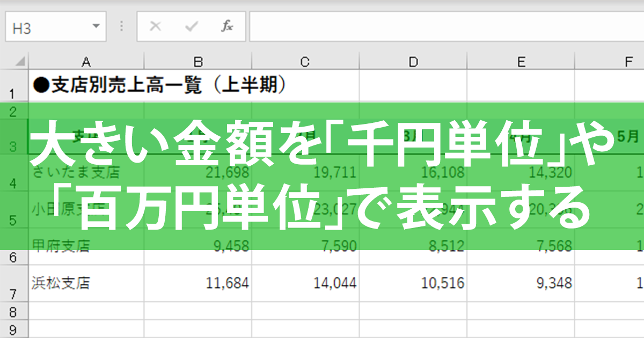Click the Cancel (X) icon beside formula bar
The width and height of the screenshot is (644, 338).
click(156, 25)
